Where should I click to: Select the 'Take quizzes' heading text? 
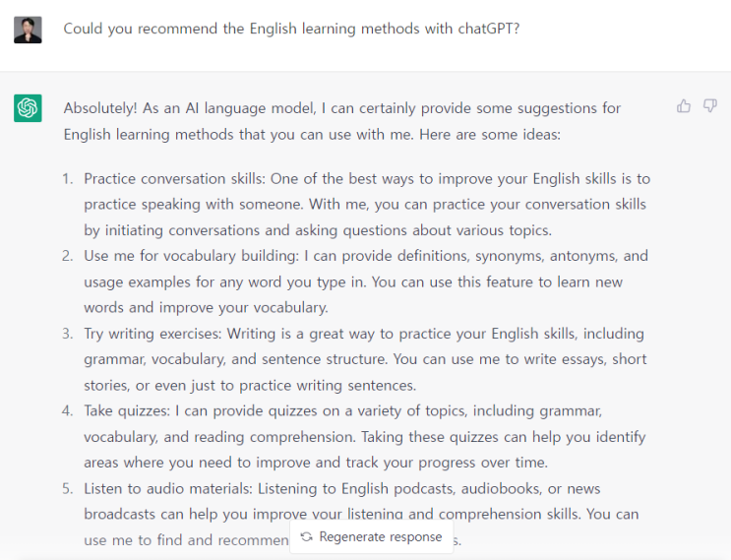coord(126,411)
